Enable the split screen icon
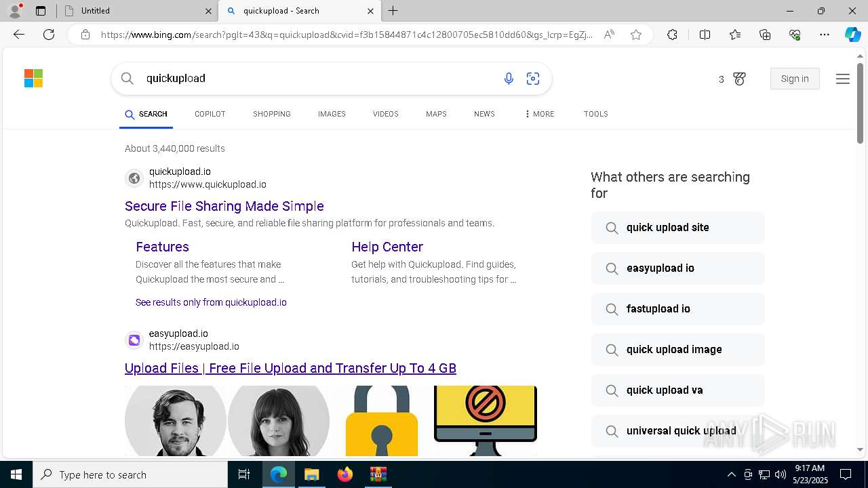This screenshot has height=488, width=868. [705, 35]
